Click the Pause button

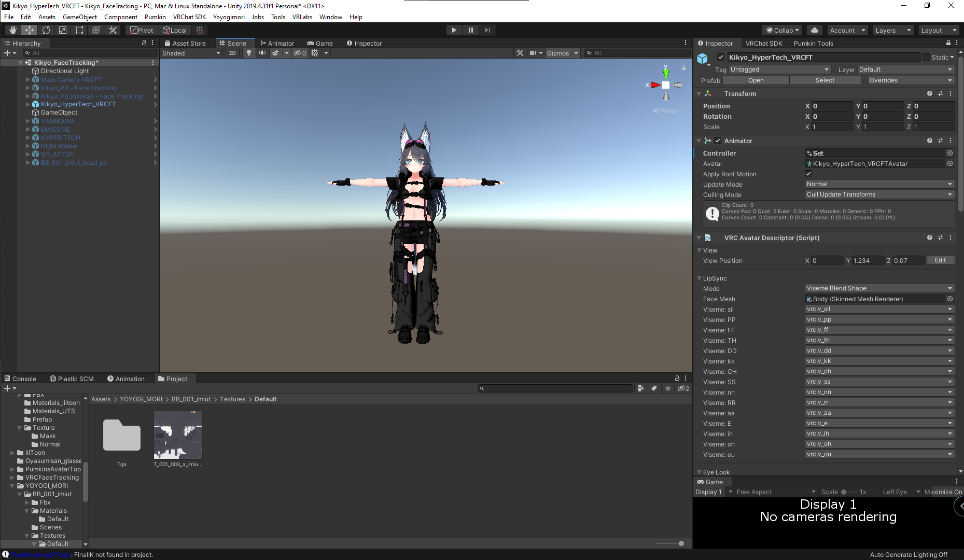pyautogui.click(x=470, y=30)
